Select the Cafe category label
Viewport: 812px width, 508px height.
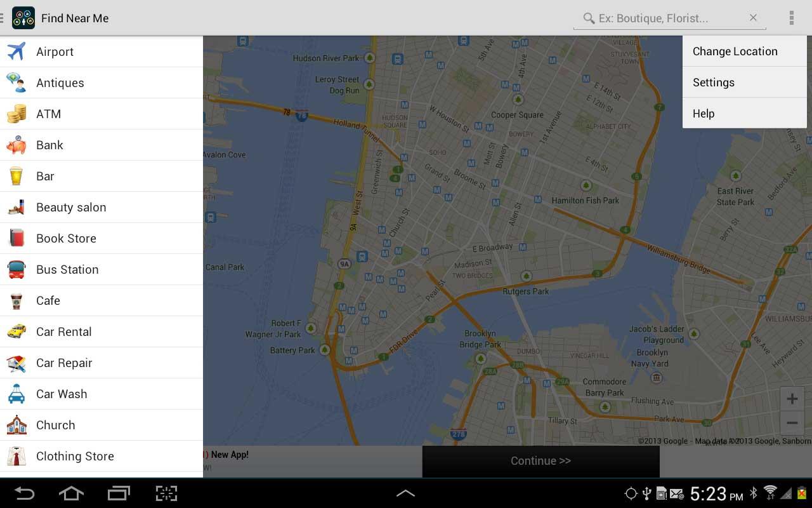pos(48,300)
